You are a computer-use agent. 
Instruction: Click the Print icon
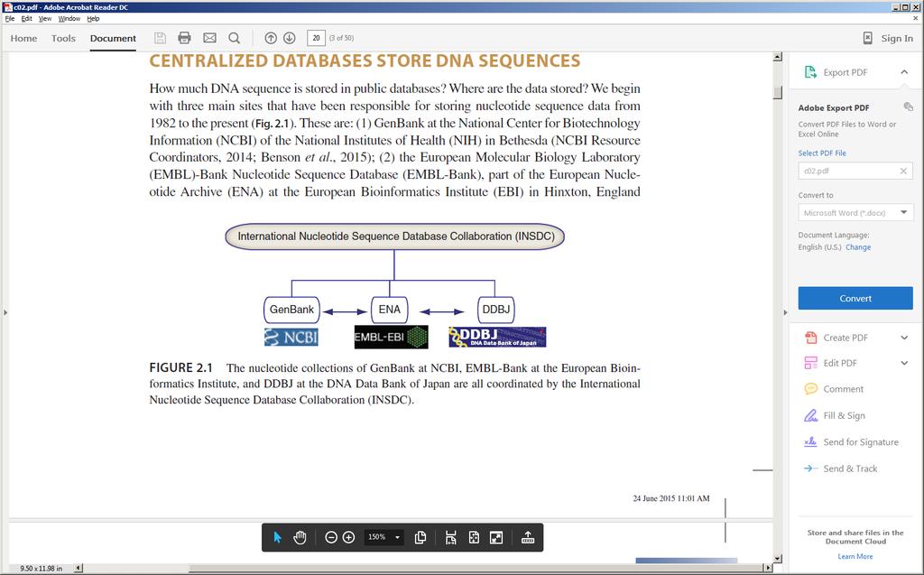(184, 38)
